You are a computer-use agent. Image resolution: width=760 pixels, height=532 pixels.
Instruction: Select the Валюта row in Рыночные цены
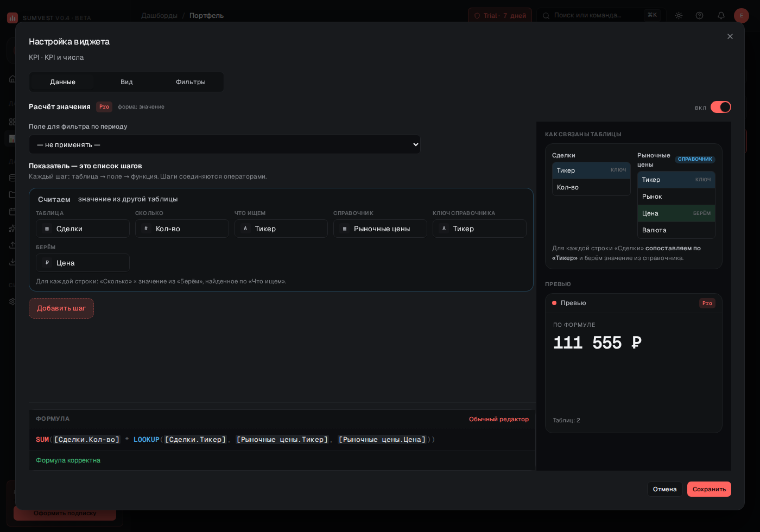coord(676,230)
